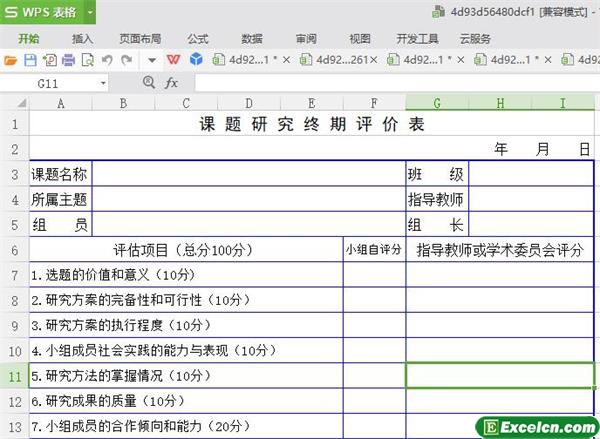The image size is (600, 439).
Task: Click the redo arrow icon
Action: [x=127, y=60]
